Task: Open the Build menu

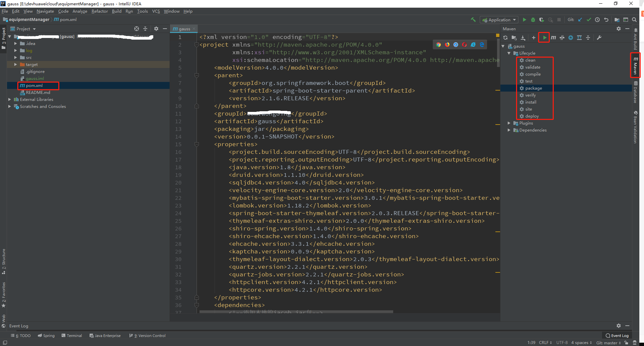Action: pyautogui.click(x=117, y=11)
